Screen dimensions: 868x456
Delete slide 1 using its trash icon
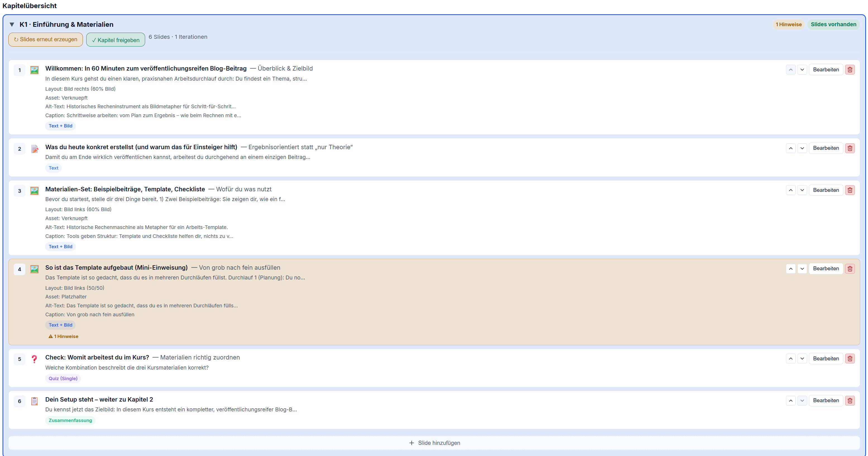[x=850, y=69]
